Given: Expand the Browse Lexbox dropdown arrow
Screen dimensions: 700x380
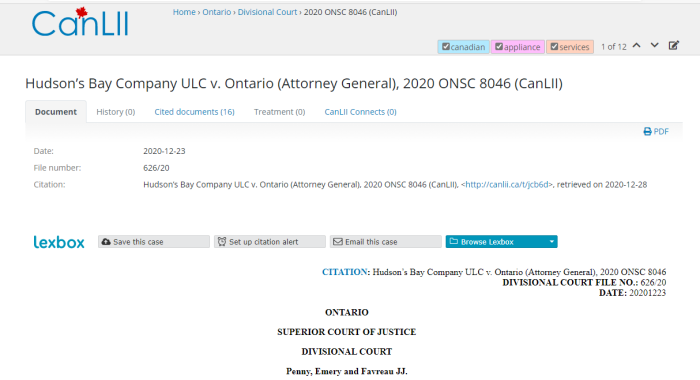Looking at the screenshot, I should pyautogui.click(x=552, y=242).
